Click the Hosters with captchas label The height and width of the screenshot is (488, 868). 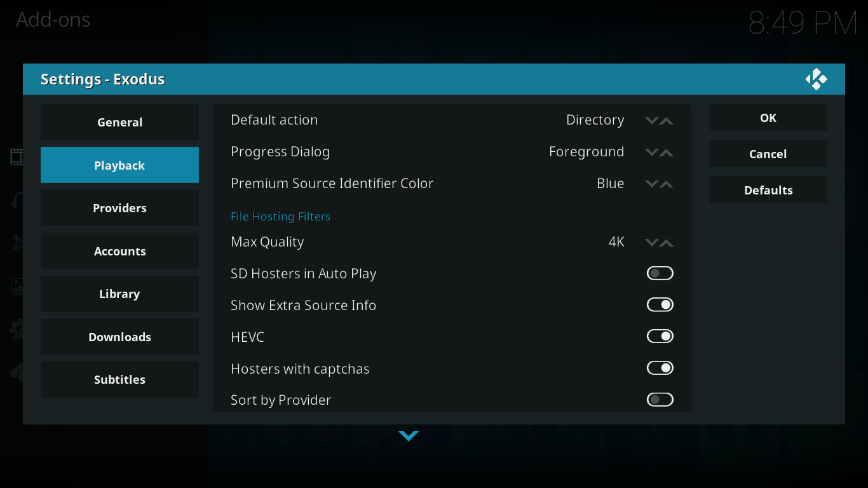tap(300, 369)
